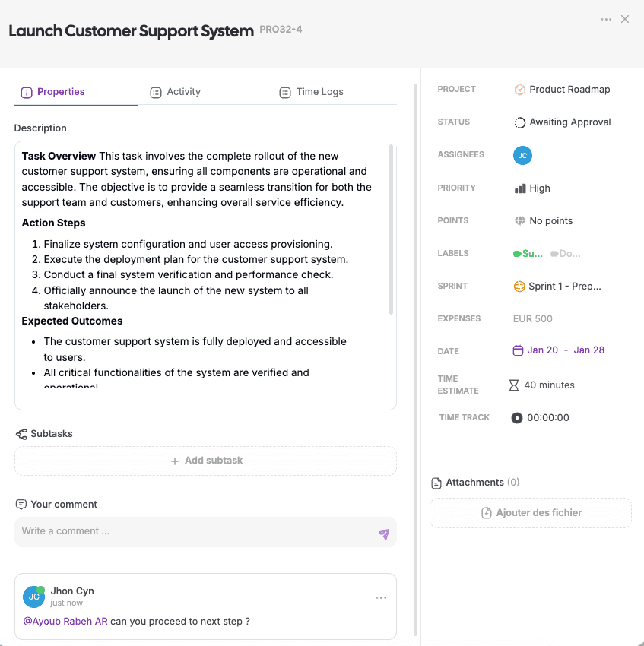Start the time tracker play button
The width and height of the screenshot is (644, 646).
pyautogui.click(x=516, y=418)
